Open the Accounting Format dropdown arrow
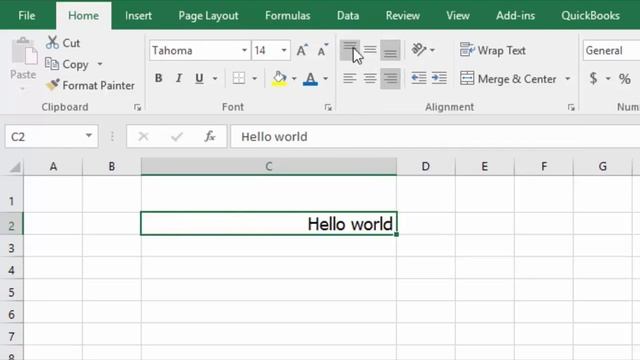 [x=608, y=78]
